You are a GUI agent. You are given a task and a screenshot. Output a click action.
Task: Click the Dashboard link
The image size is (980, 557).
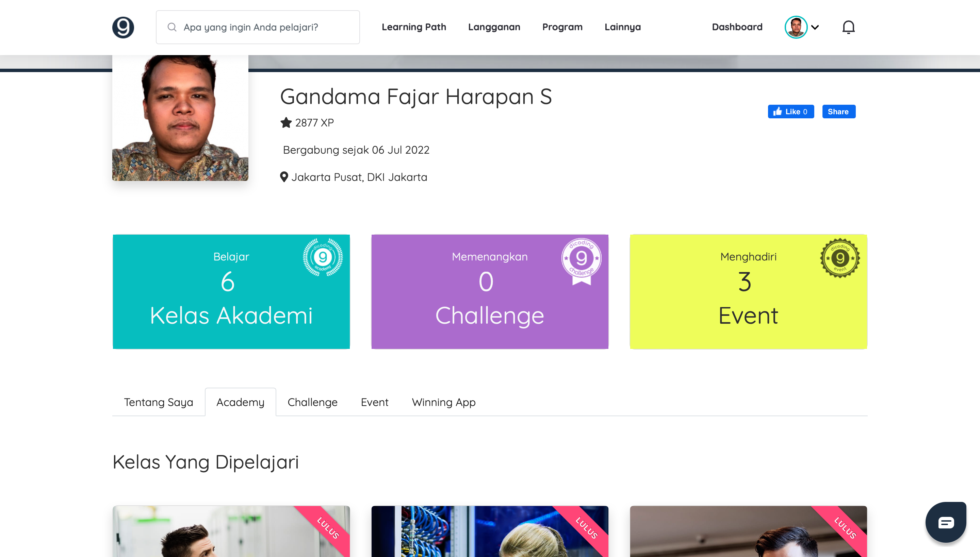pyautogui.click(x=736, y=27)
